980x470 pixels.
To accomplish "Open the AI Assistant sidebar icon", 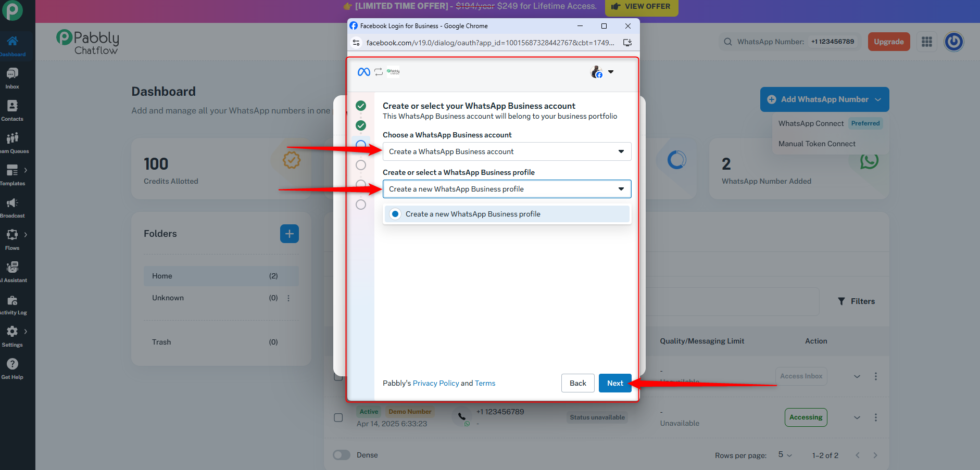I will point(12,267).
